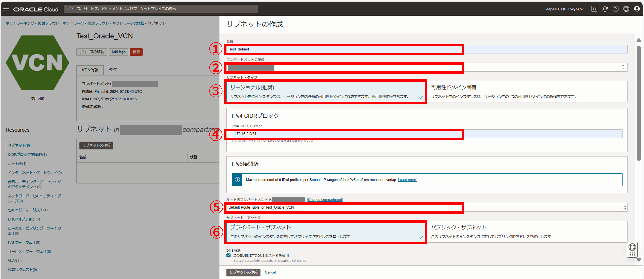The width and height of the screenshot is (644, 279).
Task: Open the notifications bell
Action: pyautogui.click(x=605, y=9)
